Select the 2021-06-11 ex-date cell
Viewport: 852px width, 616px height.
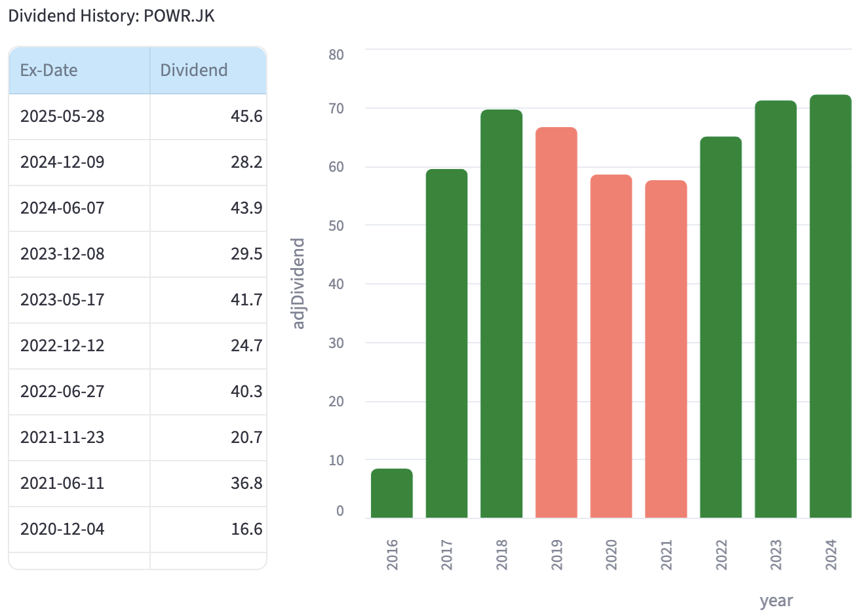(x=79, y=484)
